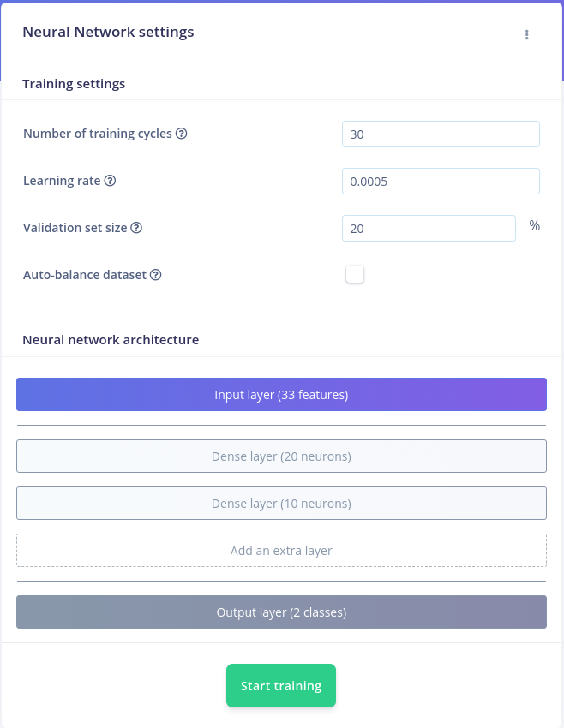564x728 pixels.
Task: Select the Number of training cycles label
Action: [98, 134]
